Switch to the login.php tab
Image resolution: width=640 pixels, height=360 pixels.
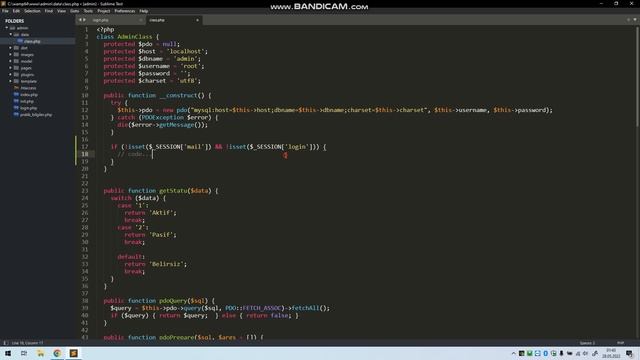click(100, 20)
